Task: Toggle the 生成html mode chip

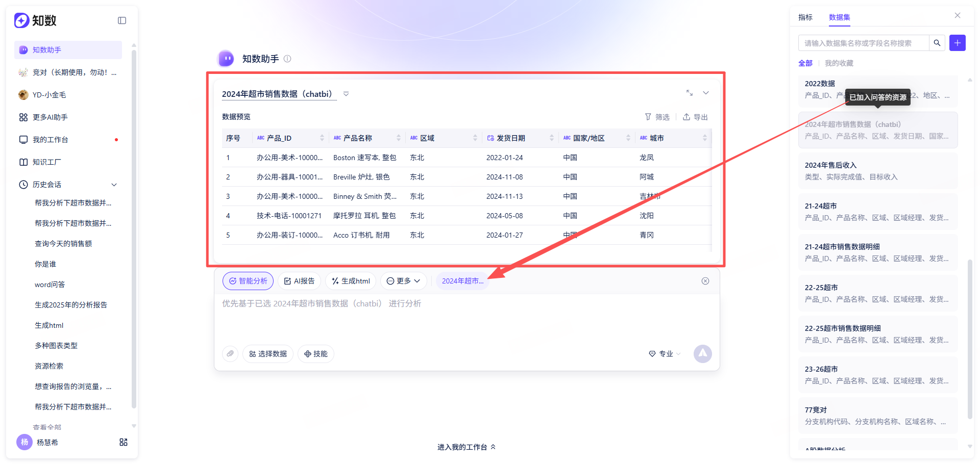Action: click(351, 281)
